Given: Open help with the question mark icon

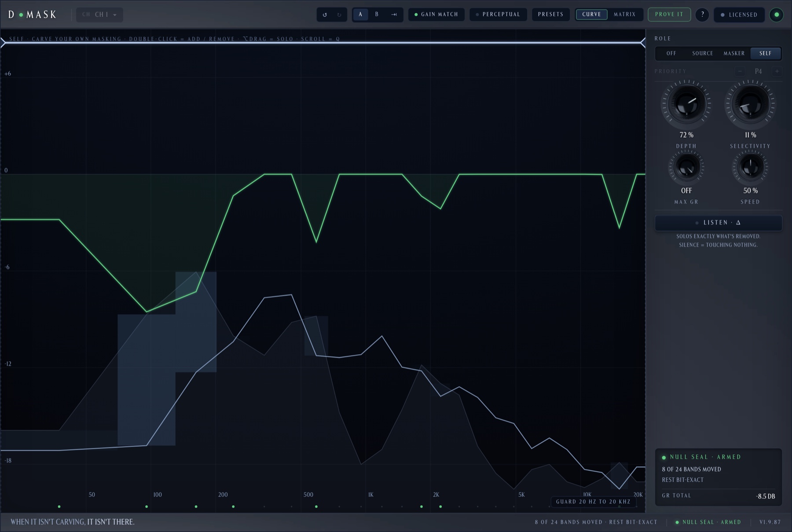Looking at the screenshot, I should (x=702, y=15).
